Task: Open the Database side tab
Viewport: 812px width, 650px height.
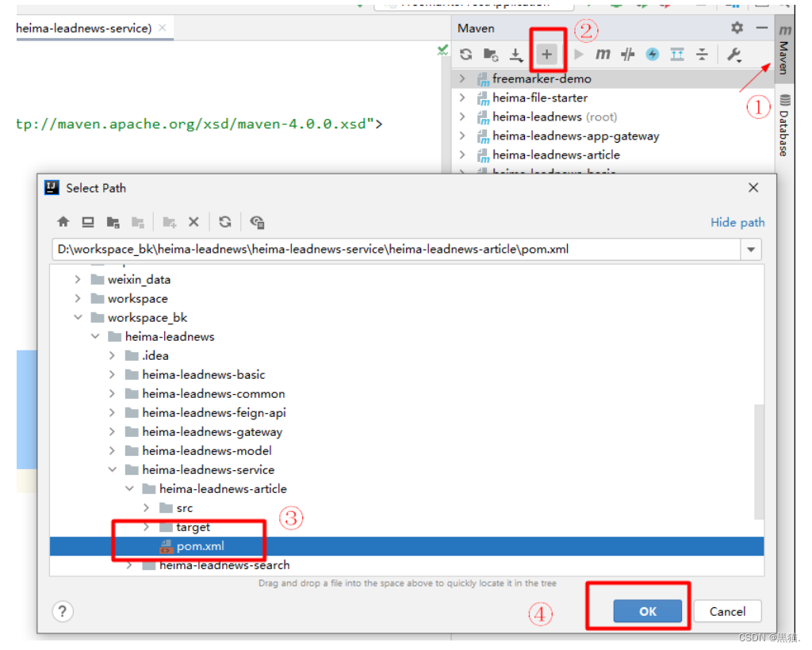Action: tap(784, 125)
